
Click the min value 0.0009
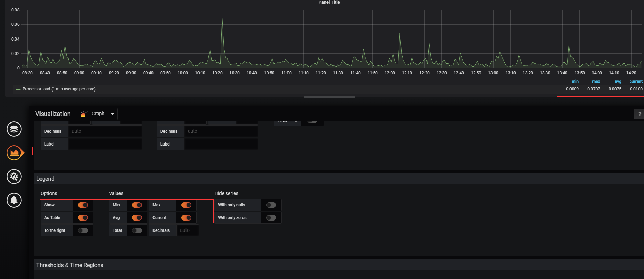[x=572, y=89]
